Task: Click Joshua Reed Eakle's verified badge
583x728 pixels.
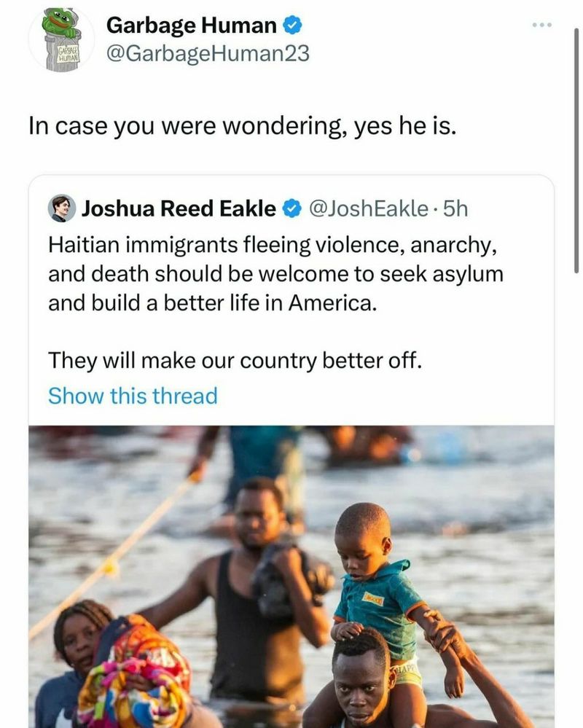Action: 292,209
